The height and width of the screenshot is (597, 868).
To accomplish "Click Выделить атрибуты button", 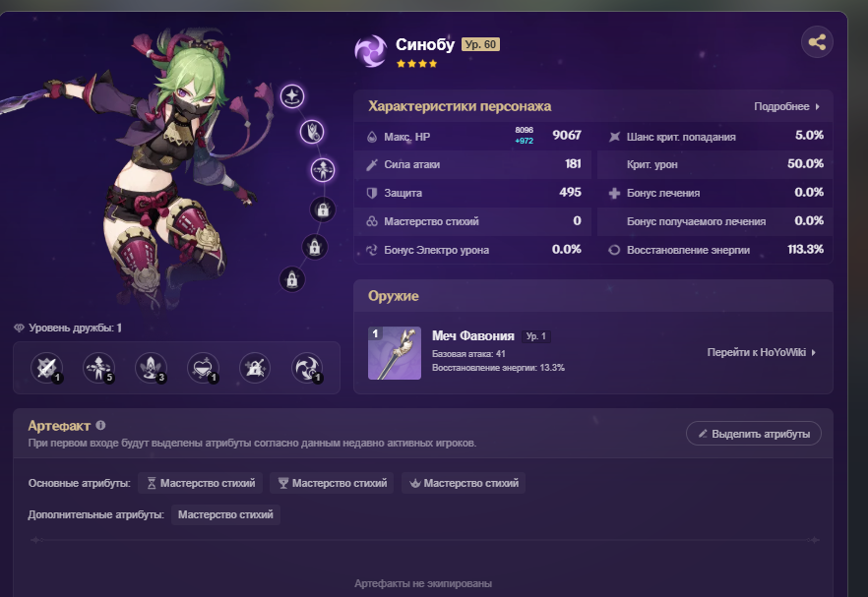I will 754,434.
